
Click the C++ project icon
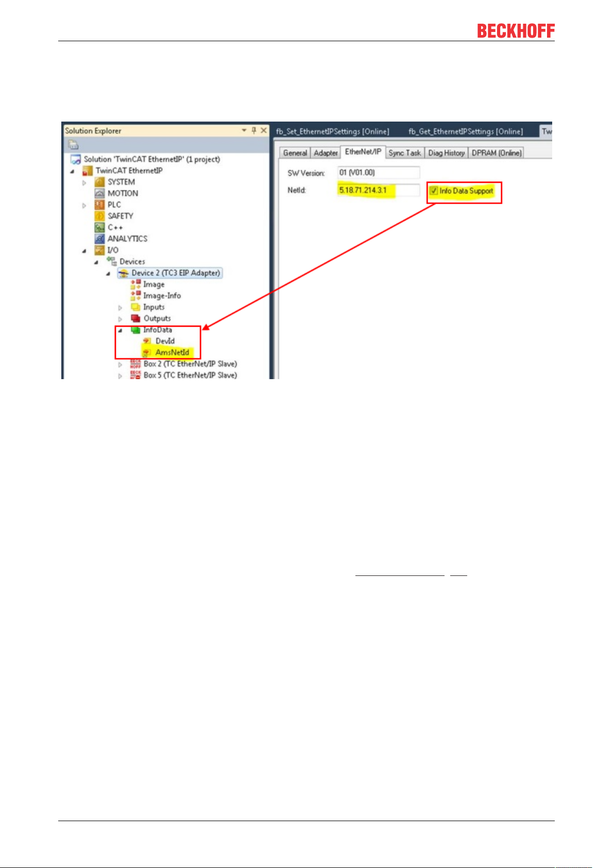coord(99,228)
